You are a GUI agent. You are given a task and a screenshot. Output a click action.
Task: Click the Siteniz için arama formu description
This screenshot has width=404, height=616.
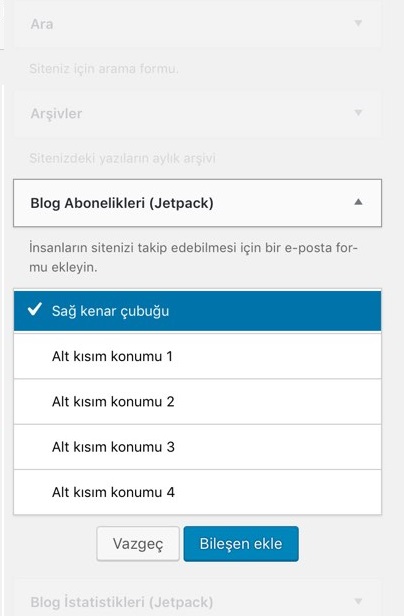104,69
